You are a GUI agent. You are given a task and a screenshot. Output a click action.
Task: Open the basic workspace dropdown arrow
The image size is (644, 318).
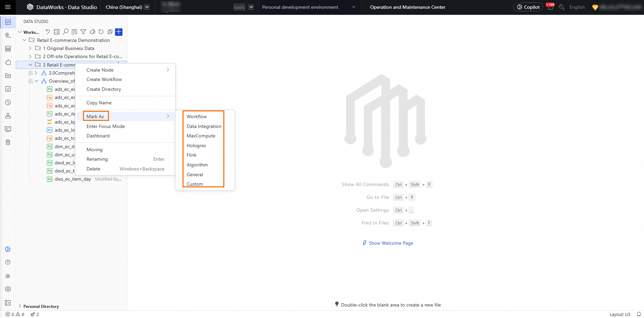[251, 7]
